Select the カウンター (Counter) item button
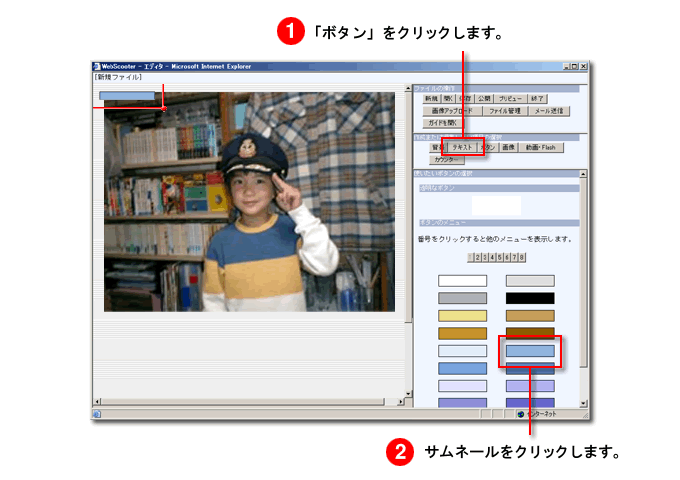Screen dimensions: 680x480 pyautogui.click(x=447, y=160)
